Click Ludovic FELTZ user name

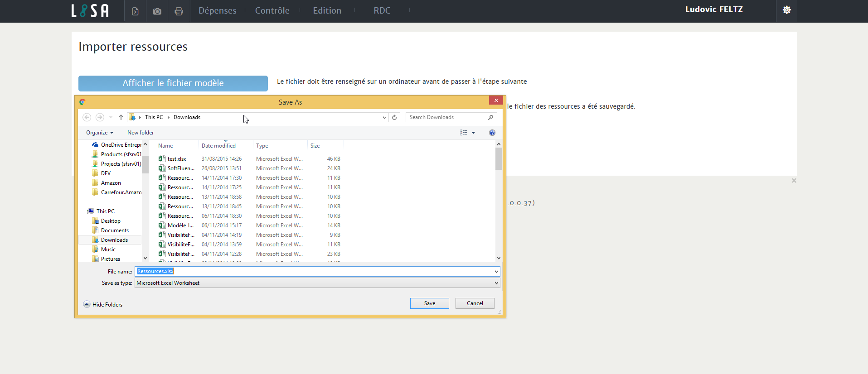point(714,10)
